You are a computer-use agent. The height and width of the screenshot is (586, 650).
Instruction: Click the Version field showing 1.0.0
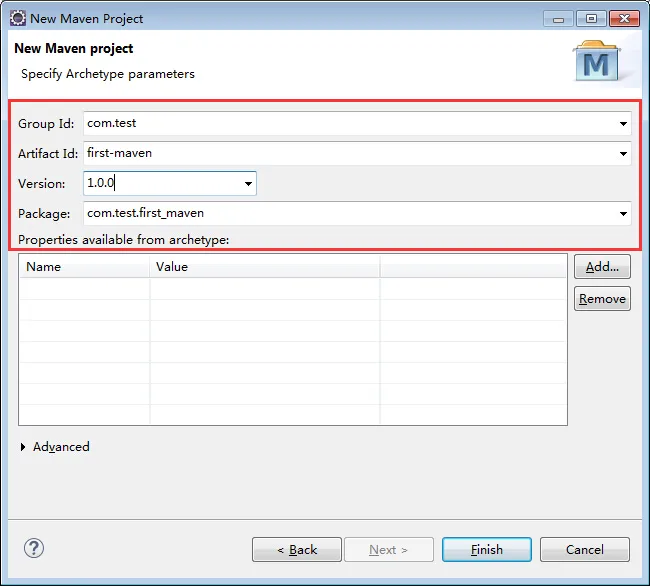click(x=170, y=184)
